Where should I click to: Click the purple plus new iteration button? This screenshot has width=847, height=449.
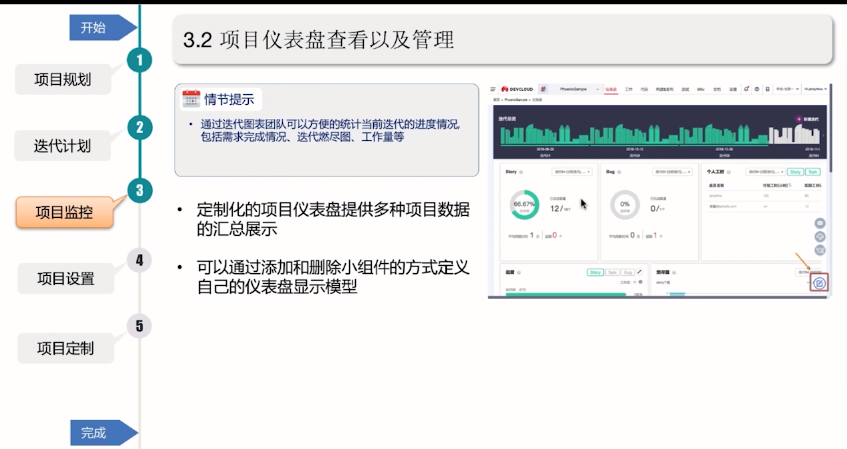(x=798, y=119)
